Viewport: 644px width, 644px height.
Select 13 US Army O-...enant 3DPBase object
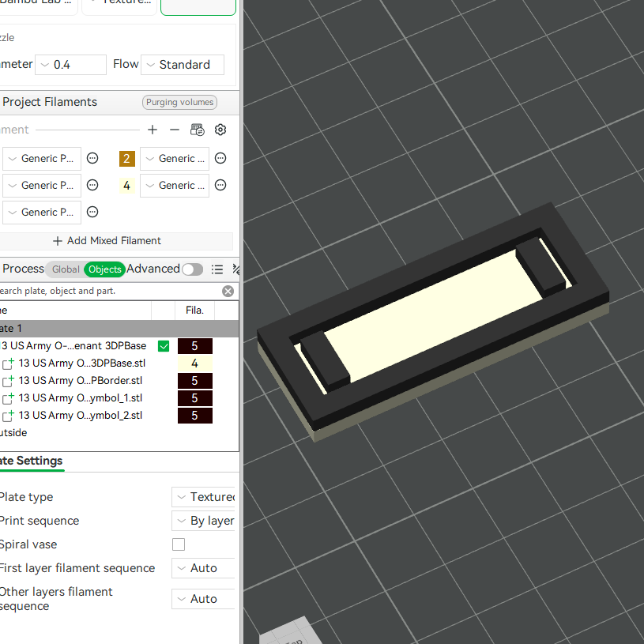click(x=74, y=346)
